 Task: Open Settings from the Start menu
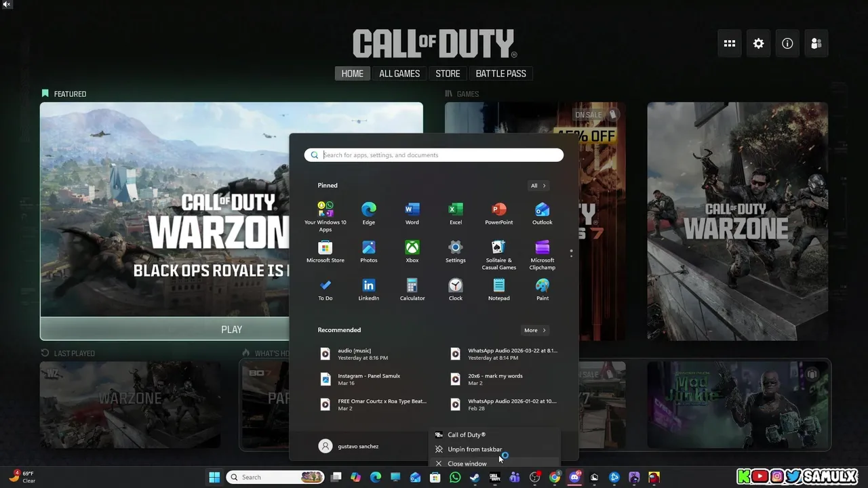coord(455,251)
